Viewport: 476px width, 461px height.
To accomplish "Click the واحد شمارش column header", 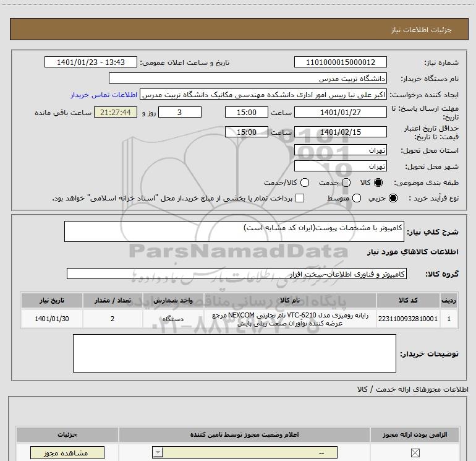I will pyautogui.click(x=173, y=300).
